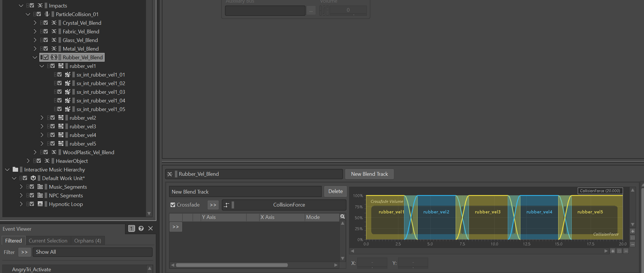Collapse the ParticleCollision_01 node
Image resolution: width=644 pixels, height=273 pixels.
28,14
